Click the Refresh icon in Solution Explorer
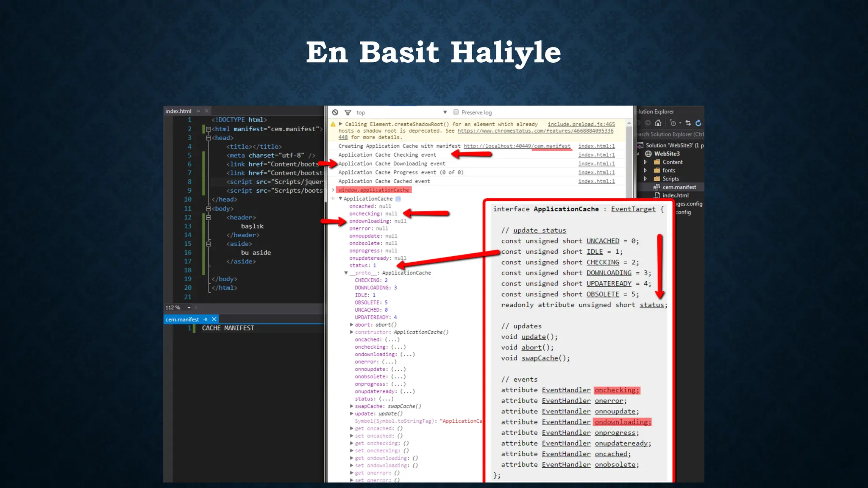 (x=698, y=123)
